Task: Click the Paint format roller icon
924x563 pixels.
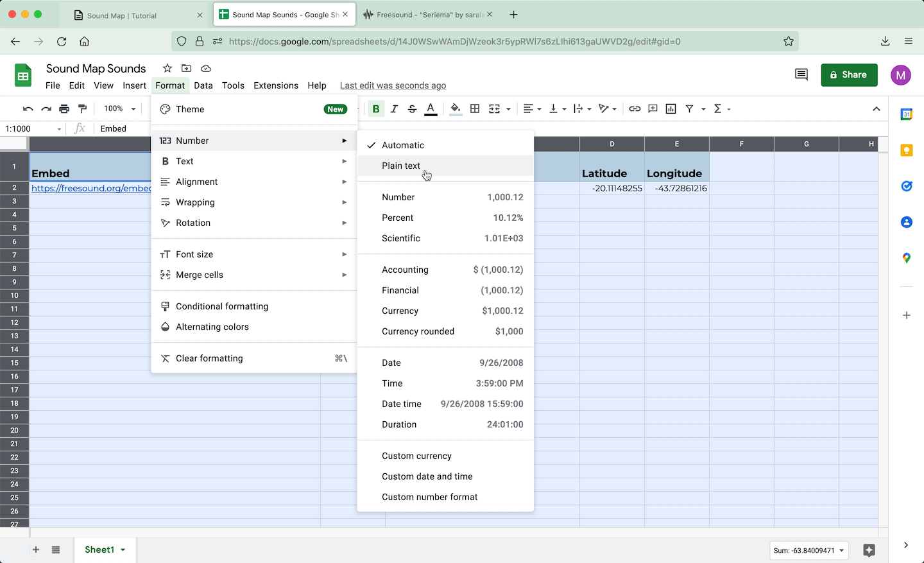Action: [82, 109]
